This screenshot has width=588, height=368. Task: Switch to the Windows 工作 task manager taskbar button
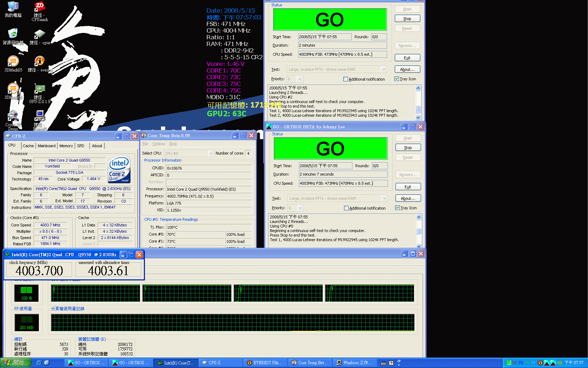click(x=354, y=363)
